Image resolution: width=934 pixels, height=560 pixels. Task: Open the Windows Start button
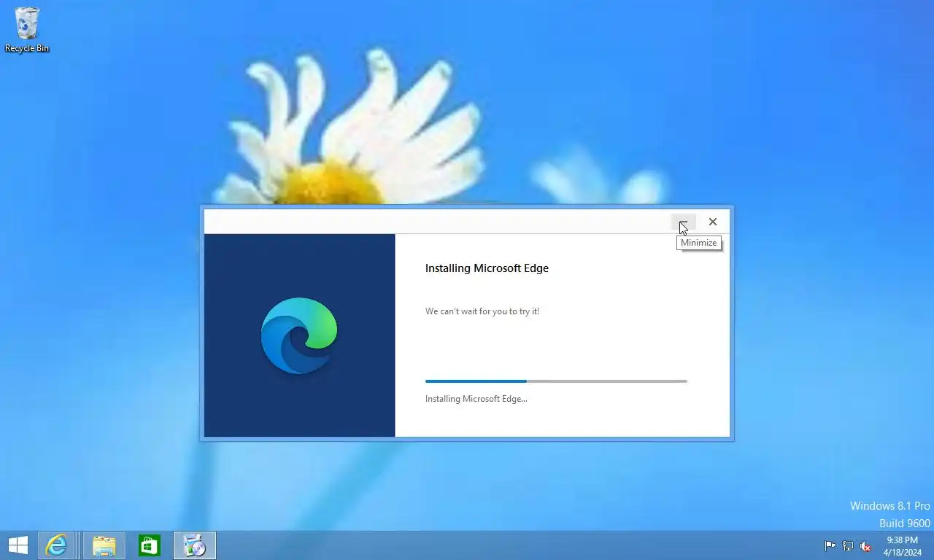click(18, 545)
